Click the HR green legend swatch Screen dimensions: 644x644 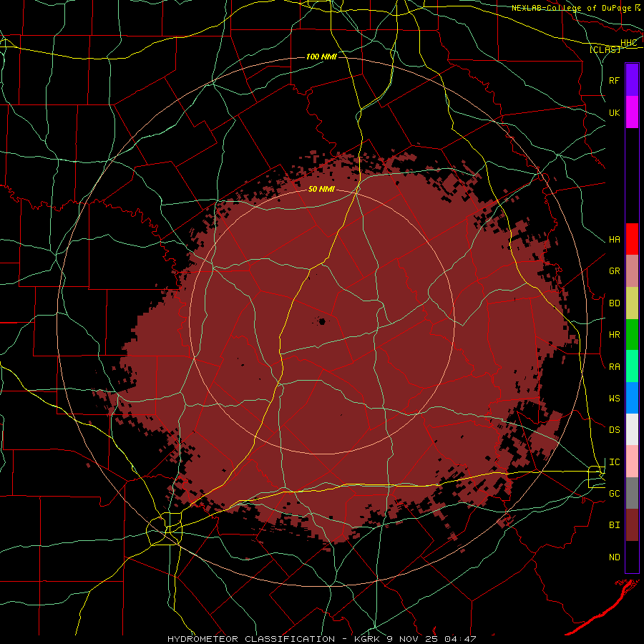632,335
